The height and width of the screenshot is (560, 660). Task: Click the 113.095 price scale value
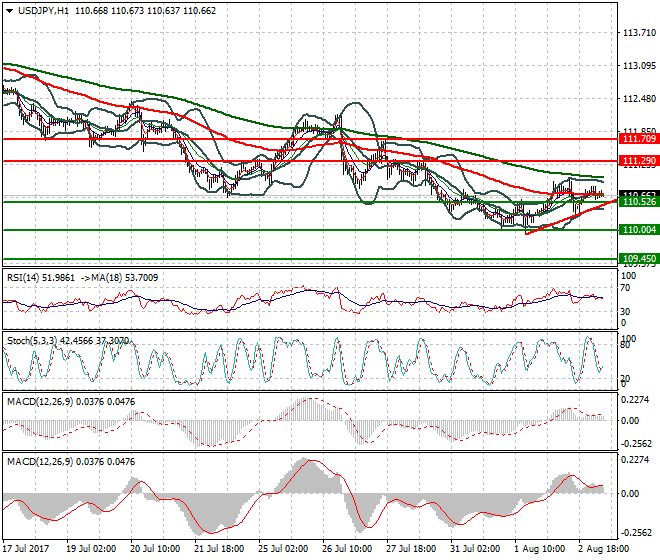pyautogui.click(x=639, y=66)
